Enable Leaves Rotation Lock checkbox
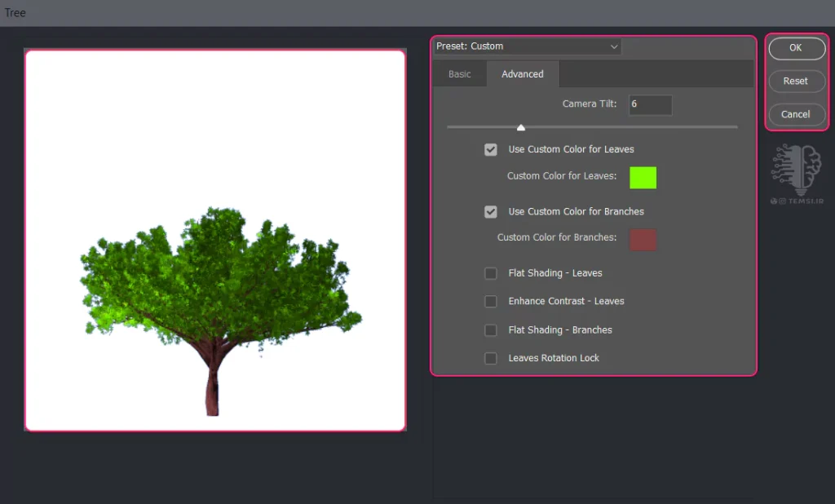This screenshot has height=504, width=835. click(490, 359)
